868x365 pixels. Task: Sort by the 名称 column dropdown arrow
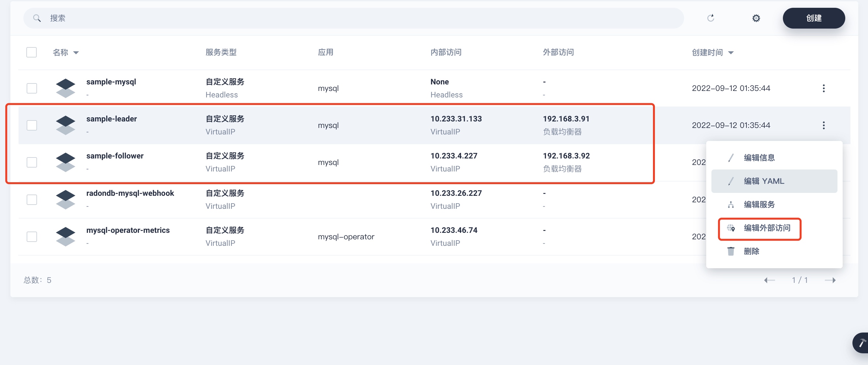point(76,53)
